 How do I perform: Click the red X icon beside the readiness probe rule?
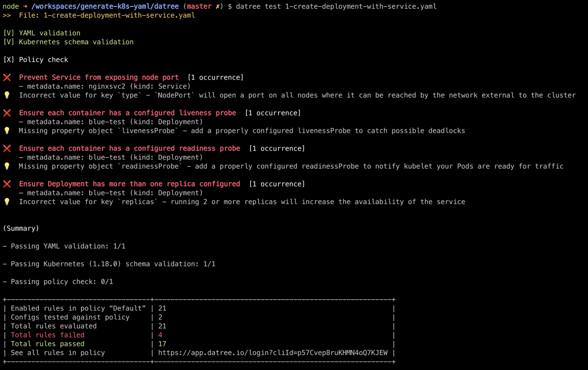click(7, 148)
